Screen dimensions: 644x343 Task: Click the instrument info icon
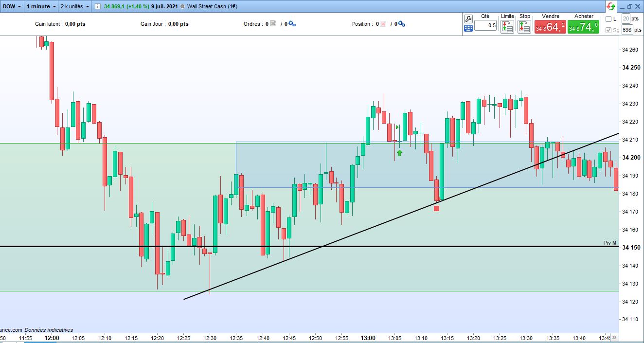pyautogui.click(x=98, y=7)
